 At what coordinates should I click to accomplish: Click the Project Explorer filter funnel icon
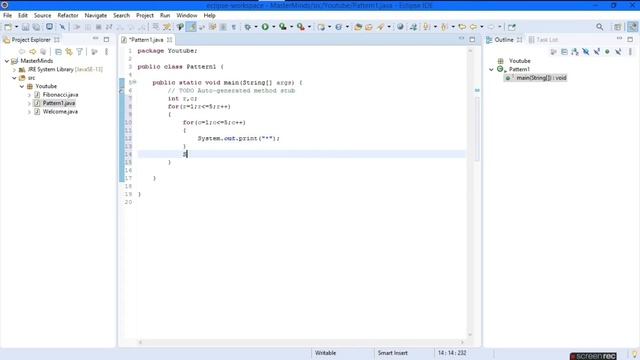[80, 52]
